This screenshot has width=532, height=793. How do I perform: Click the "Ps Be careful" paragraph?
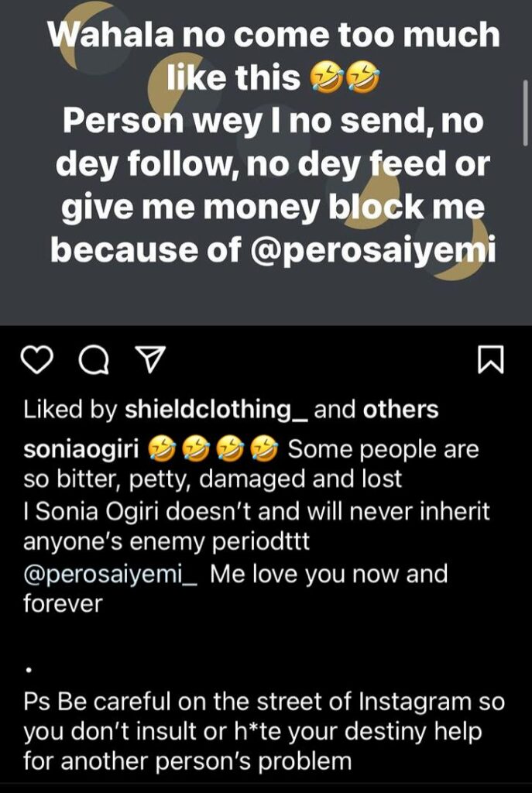point(263,732)
